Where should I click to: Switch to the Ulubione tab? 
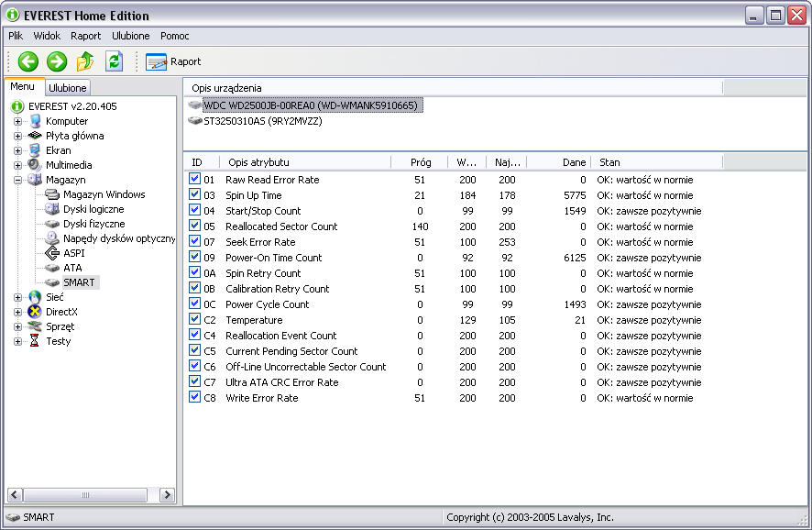click(67, 87)
